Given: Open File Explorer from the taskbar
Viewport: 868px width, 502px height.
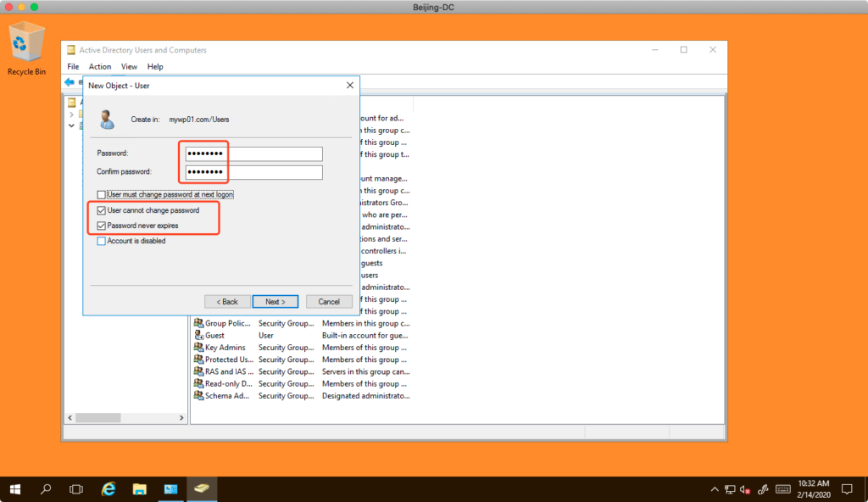Looking at the screenshot, I should (x=140, y=489).
